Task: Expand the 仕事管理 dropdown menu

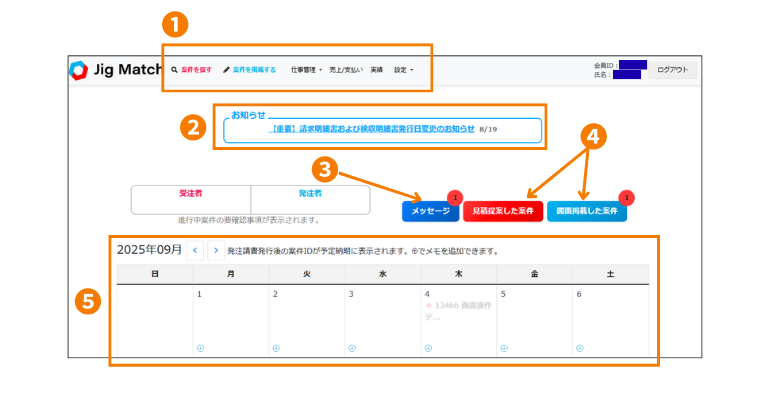Action: tap(306, 71)
